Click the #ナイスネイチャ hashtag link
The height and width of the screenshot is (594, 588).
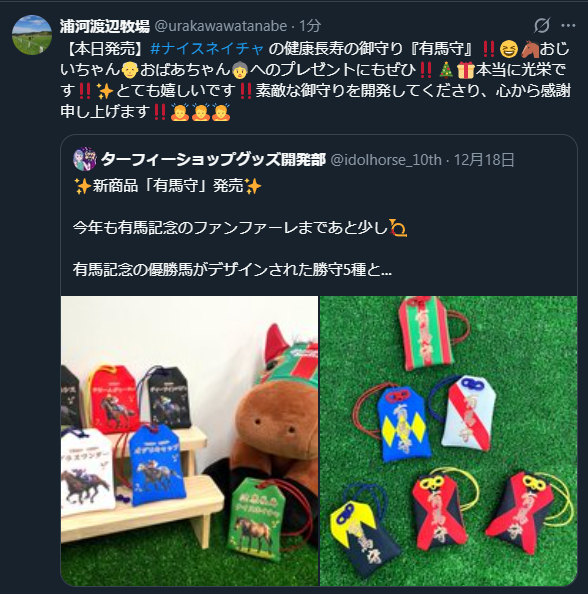pyautogui.click(x=207, y=49)
